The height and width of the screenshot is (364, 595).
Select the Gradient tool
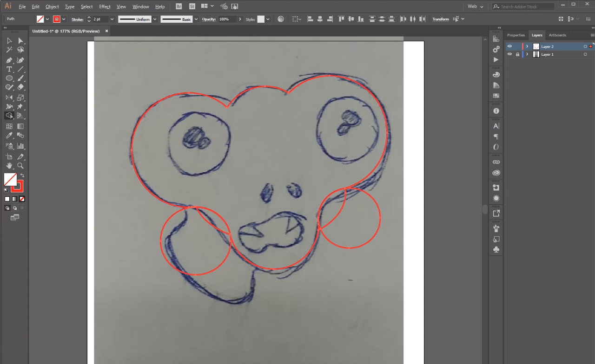pyautogui.click(x=20, y=126)
